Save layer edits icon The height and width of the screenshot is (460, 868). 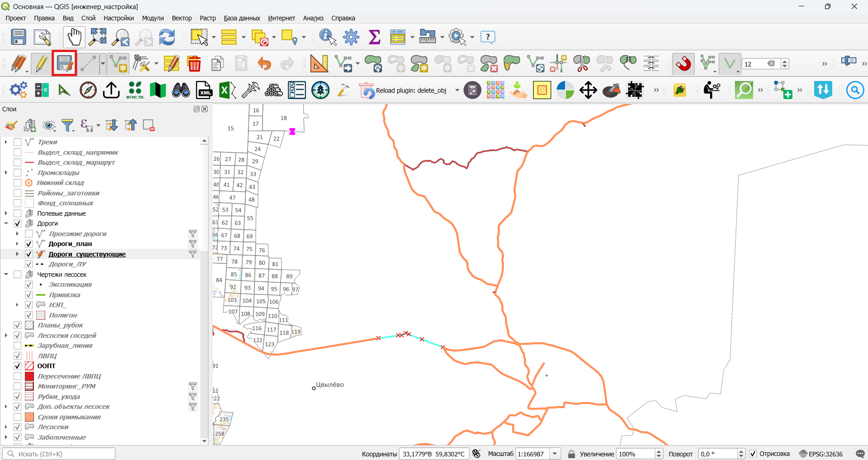pos(64,64)
